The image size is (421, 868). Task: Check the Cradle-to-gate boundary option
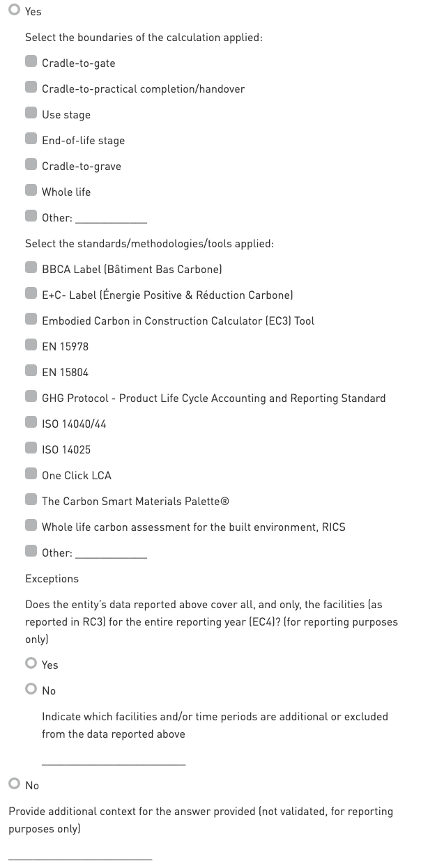click(x=31, y=62)
